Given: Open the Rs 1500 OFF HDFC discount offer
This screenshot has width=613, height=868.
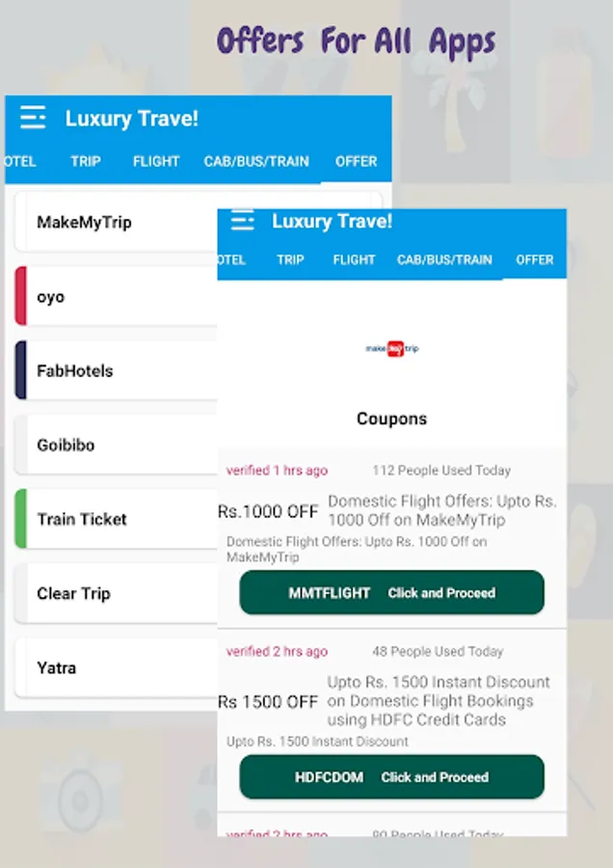Looking at the screenshot, I should (391, 701).
